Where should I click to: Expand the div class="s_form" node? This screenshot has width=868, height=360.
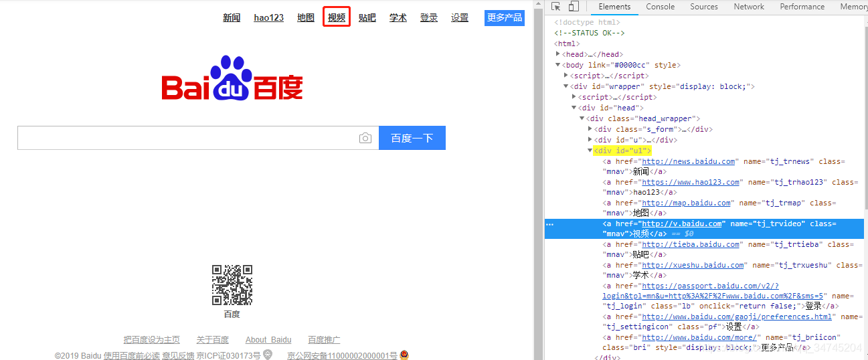590,129
